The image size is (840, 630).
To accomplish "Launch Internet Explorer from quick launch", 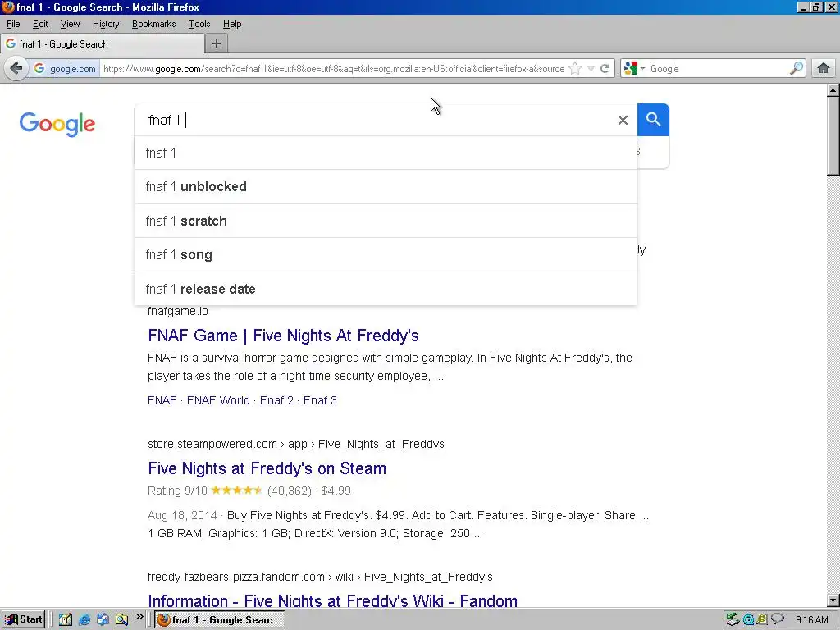I will point(84,620).
